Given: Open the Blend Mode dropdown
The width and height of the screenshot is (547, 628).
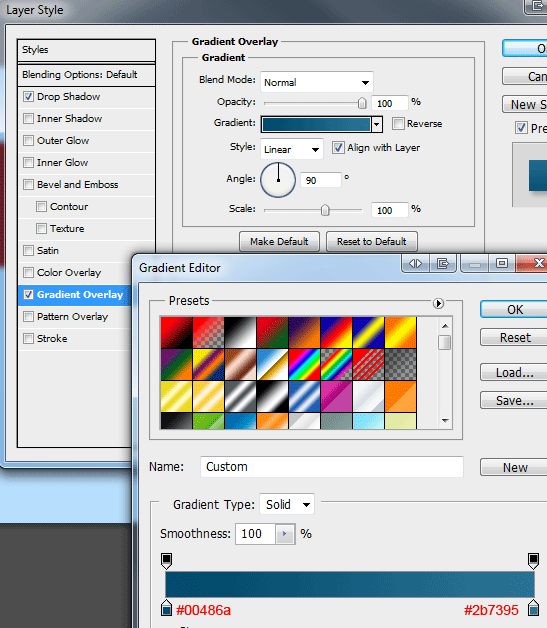Looking at the screenshot, I should click(317, 83).
